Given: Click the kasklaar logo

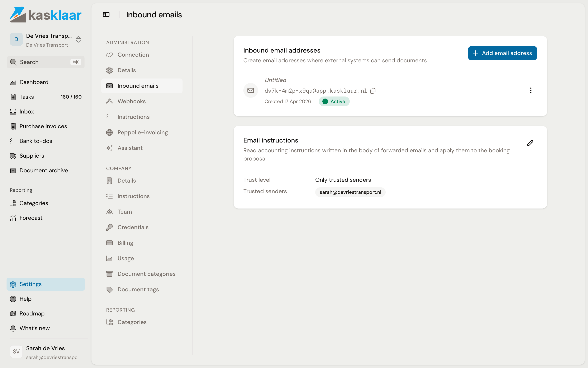Looking at the screenshot, I should pos(46,15).
